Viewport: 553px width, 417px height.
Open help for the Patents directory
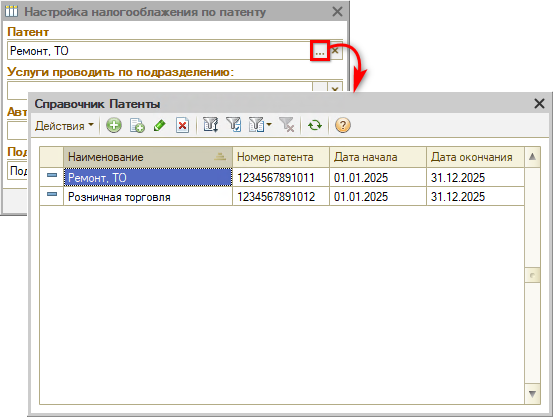click(342, 125)
